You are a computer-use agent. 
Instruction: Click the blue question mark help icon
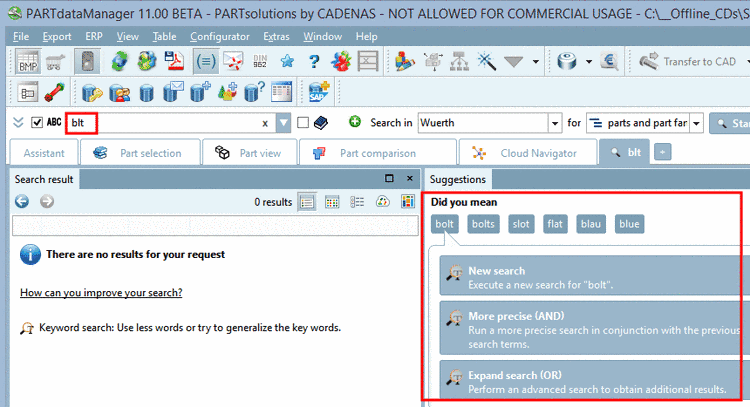(x=314, y=62)
